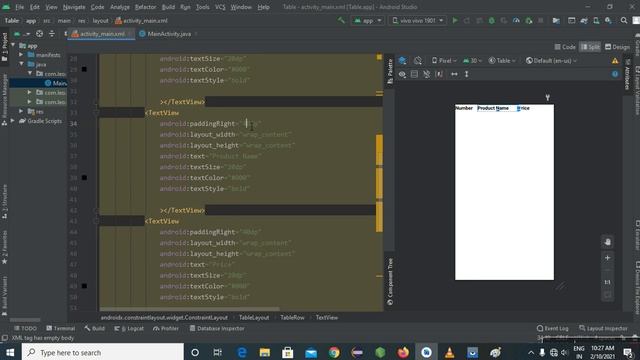The image size is (640, 360).
Task: Click Scroll from Source target icon
Action: 39,34
